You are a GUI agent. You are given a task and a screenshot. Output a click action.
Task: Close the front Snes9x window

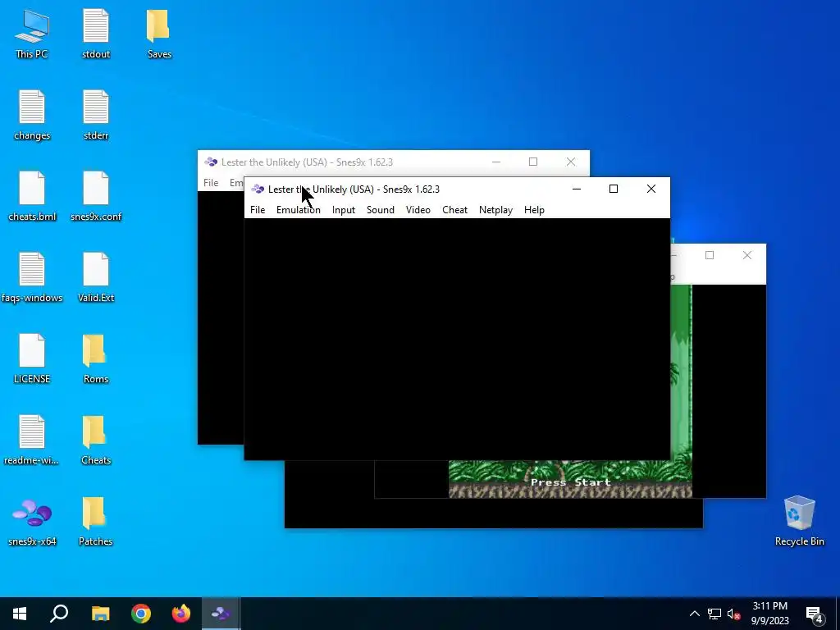pos(651,189)
